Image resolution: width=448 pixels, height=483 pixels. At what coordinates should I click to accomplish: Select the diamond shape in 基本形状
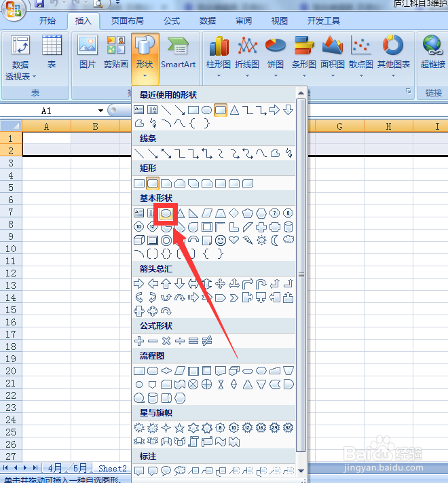[234, 213]
